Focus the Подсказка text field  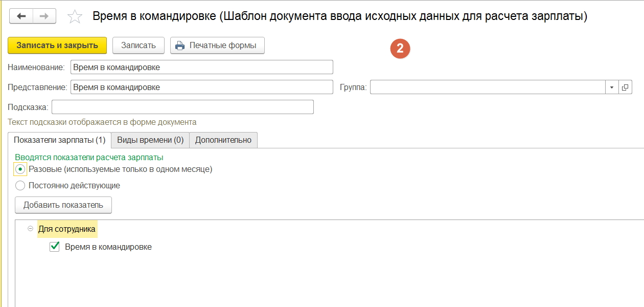coord(182,107)
